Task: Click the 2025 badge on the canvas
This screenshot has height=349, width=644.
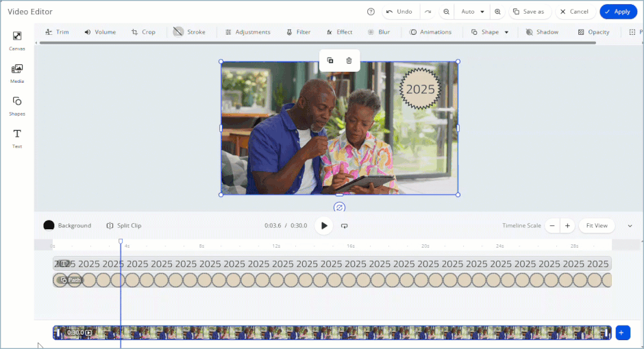Action: [420, 89]
